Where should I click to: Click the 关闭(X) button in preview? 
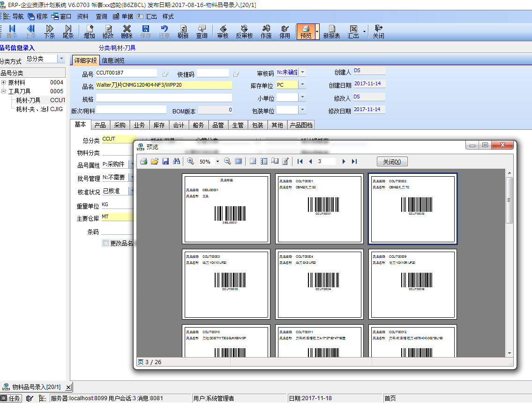(x=392, y=162)
